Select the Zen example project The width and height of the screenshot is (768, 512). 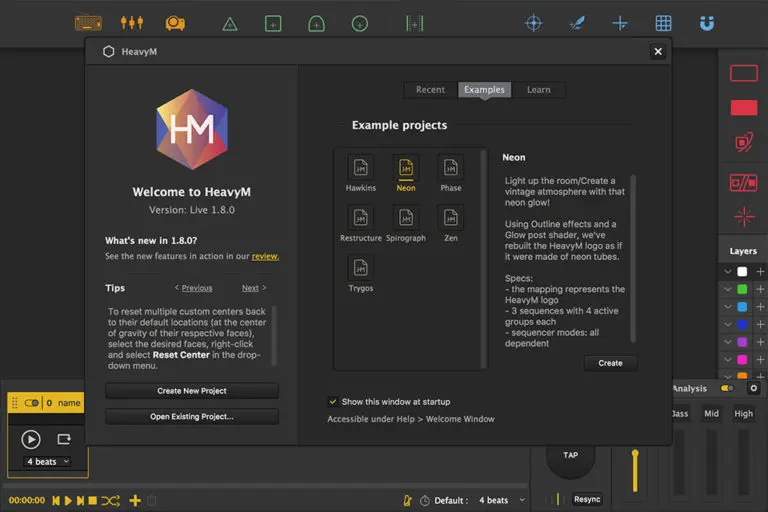451,223
